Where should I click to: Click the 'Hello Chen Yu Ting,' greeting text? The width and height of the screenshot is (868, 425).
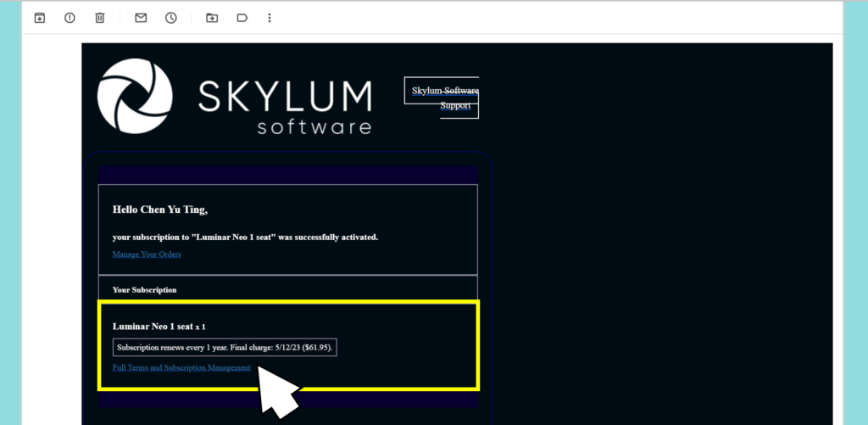point(160,210)
